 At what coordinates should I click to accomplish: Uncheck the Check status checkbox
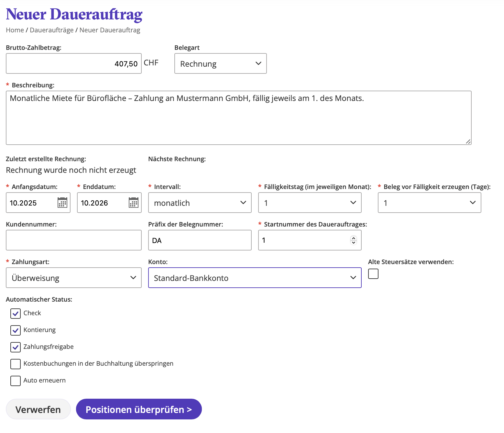[x=16, y=313]
